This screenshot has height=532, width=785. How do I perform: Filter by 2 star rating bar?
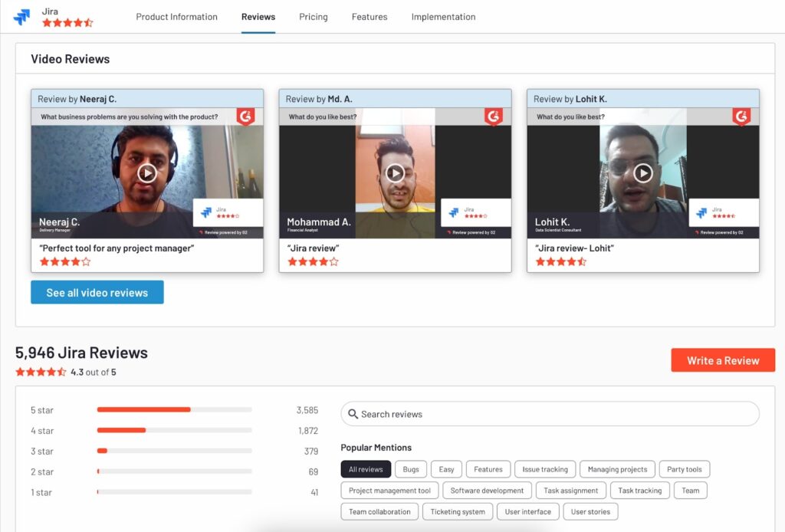coord(174,471)
